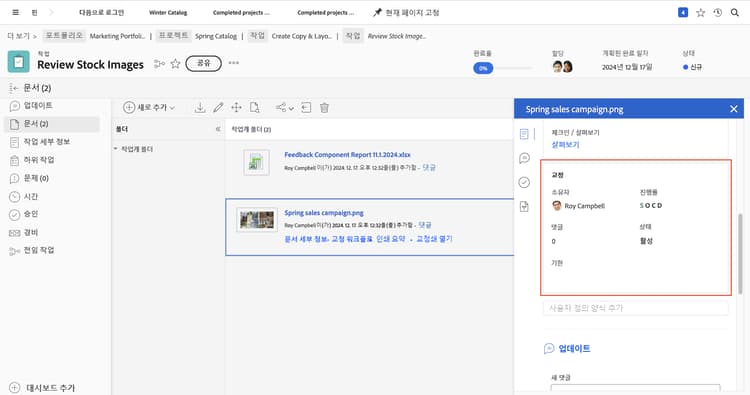Select 문서 (2) in left navigation

(x=52, y=124)
